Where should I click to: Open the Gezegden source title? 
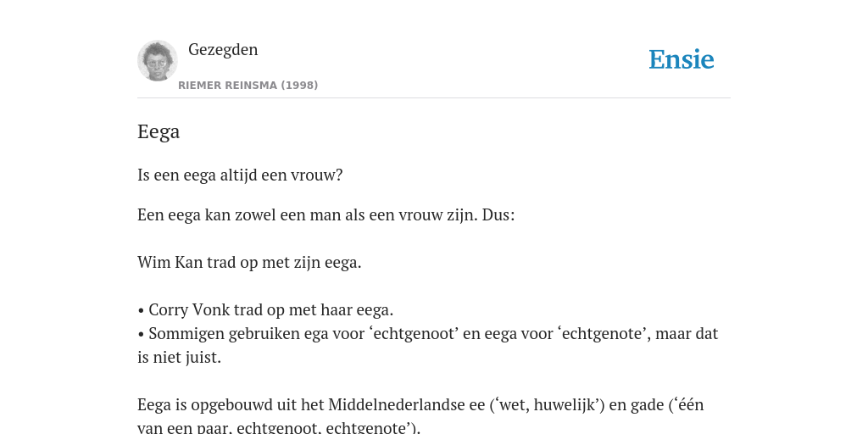[x=223, y=49]
